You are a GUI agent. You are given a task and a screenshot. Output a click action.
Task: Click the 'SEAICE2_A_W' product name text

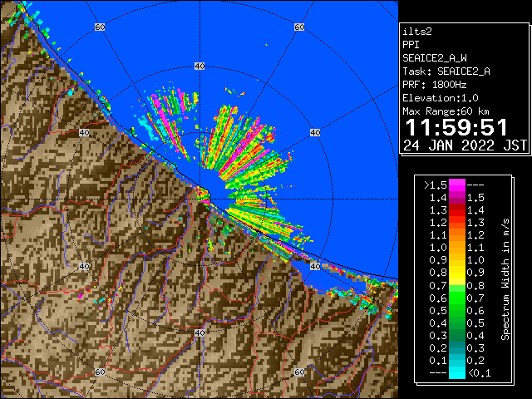point(435,58)
